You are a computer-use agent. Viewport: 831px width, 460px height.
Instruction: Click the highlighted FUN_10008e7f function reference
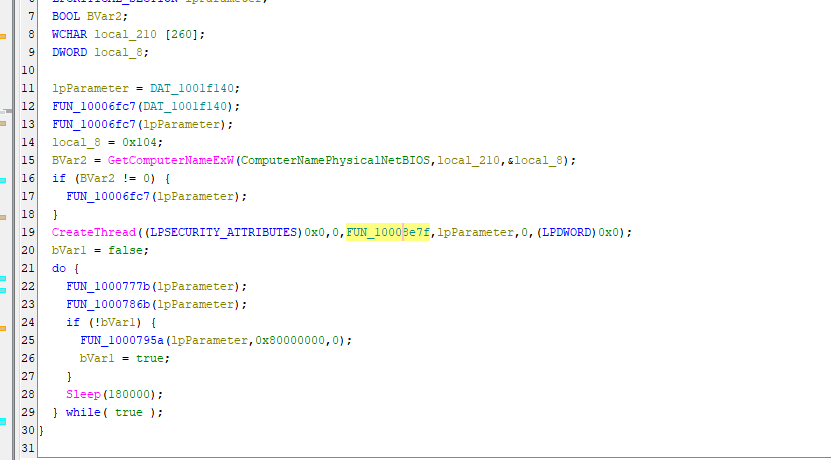tap(387, 232)
